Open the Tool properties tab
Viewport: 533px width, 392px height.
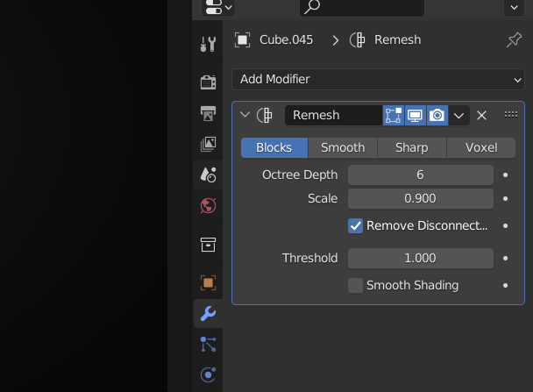[208, 44]
